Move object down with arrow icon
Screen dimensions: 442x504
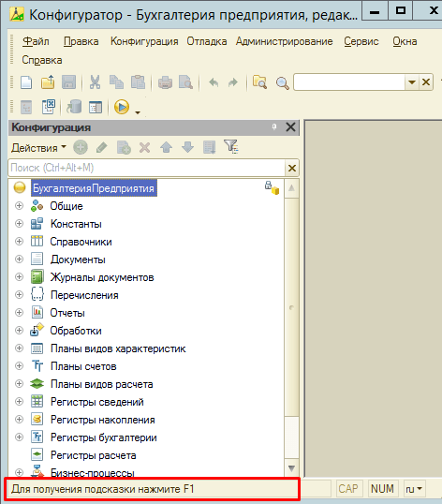[187, 147]
